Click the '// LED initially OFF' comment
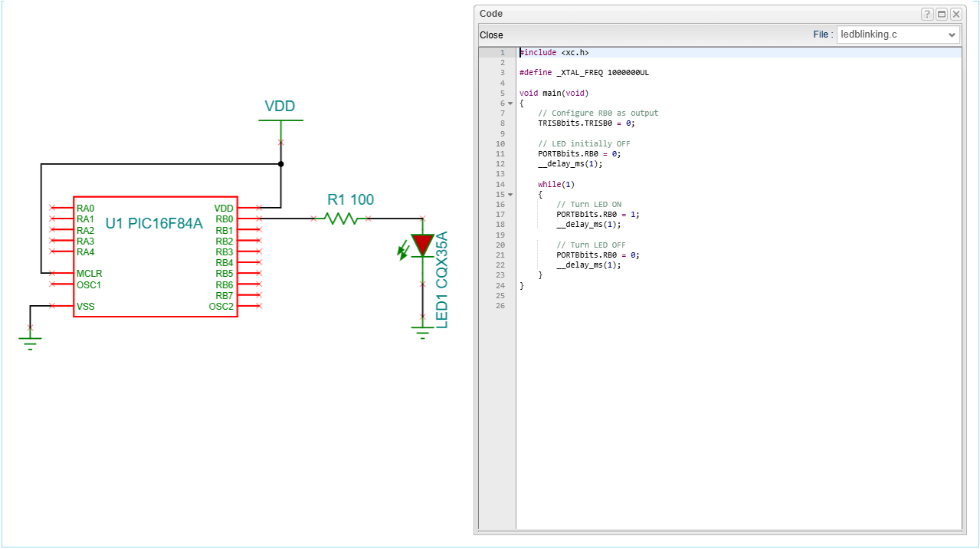Screen dimensions: 980x549 tap(585, 144)
